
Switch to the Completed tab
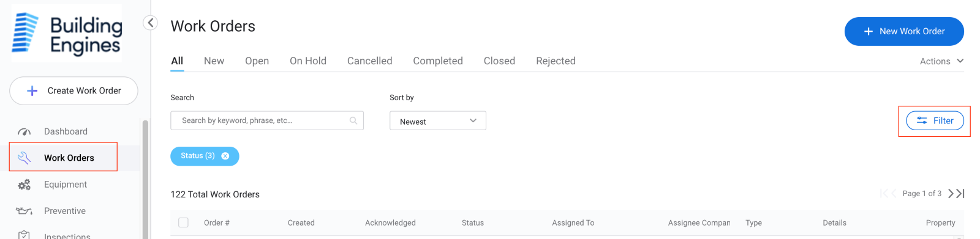(438, 61)
